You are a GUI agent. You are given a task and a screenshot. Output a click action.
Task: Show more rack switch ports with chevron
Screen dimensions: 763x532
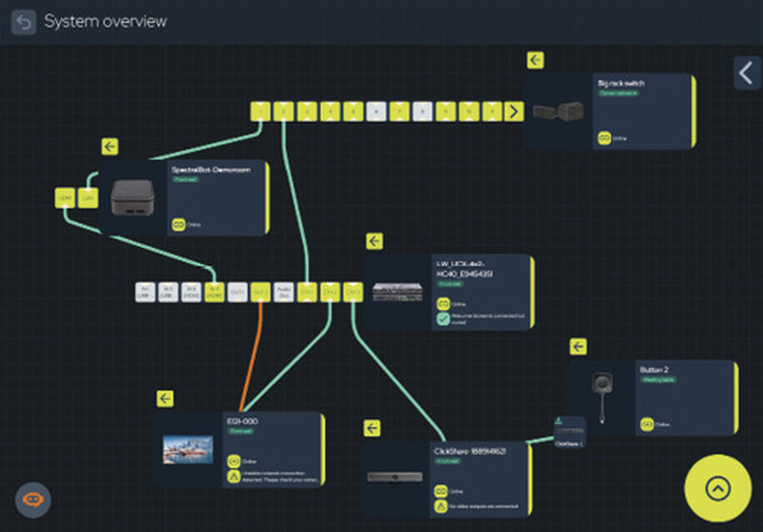coord(514,112)
